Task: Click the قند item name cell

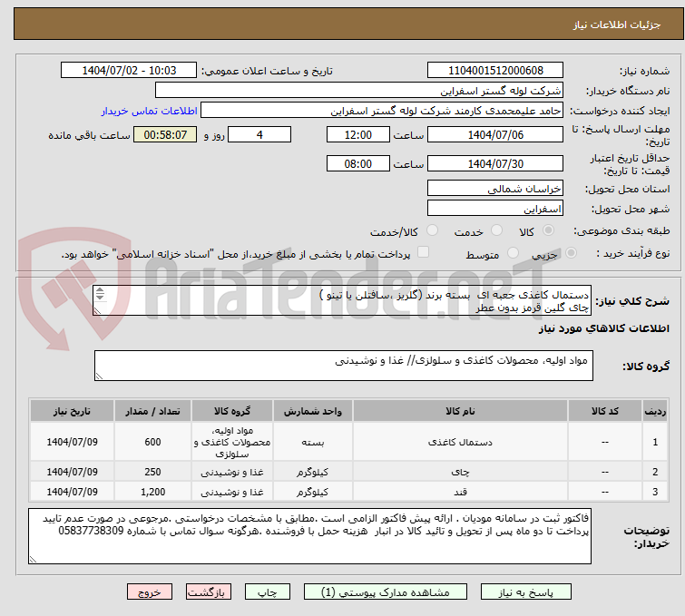Action: (x=460, y=492)
